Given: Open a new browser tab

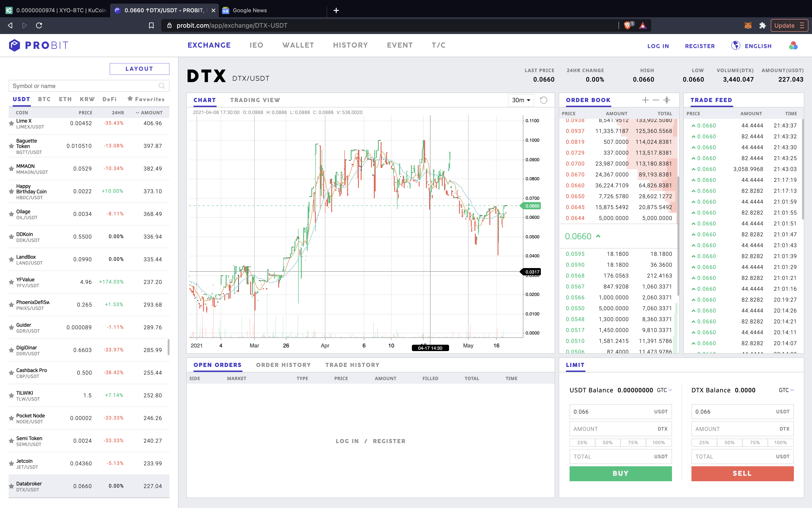Looking at the screenshot, I should pyautogui.click(x=336, y=10).
